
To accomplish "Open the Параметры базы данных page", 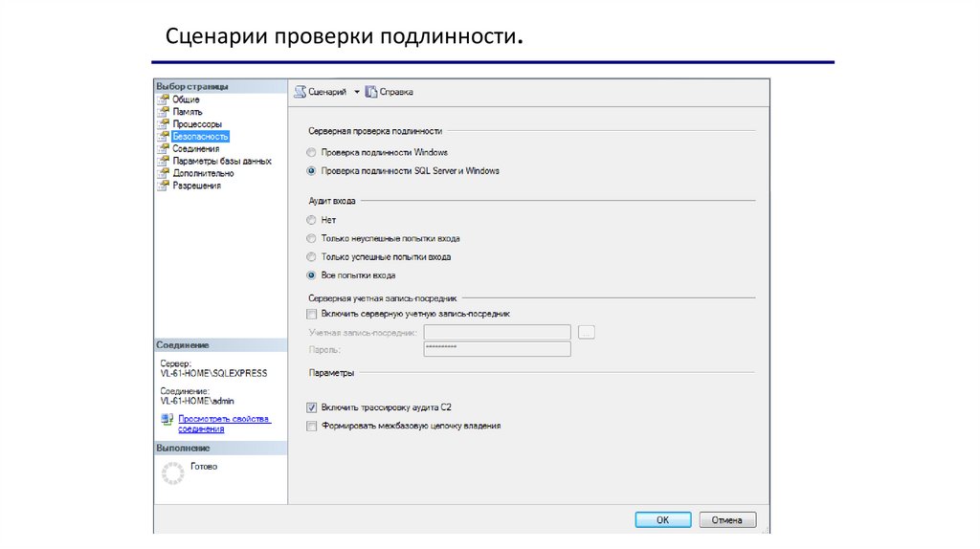I will click(222, 162).
